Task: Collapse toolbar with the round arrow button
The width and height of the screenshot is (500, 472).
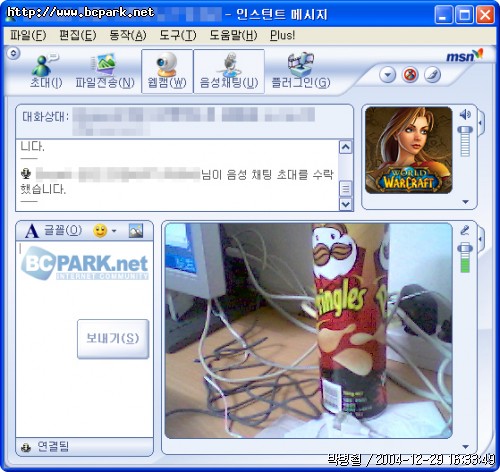Action: coord(14,53)
